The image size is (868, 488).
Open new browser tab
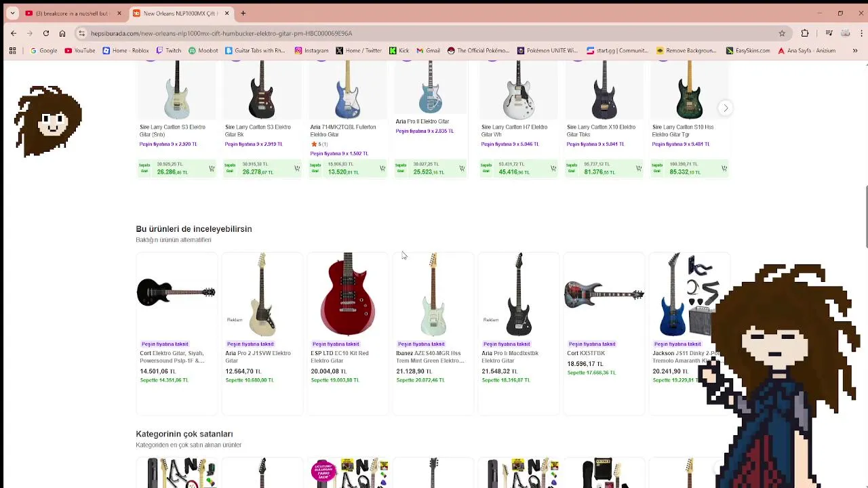click(x=243, y=13)
